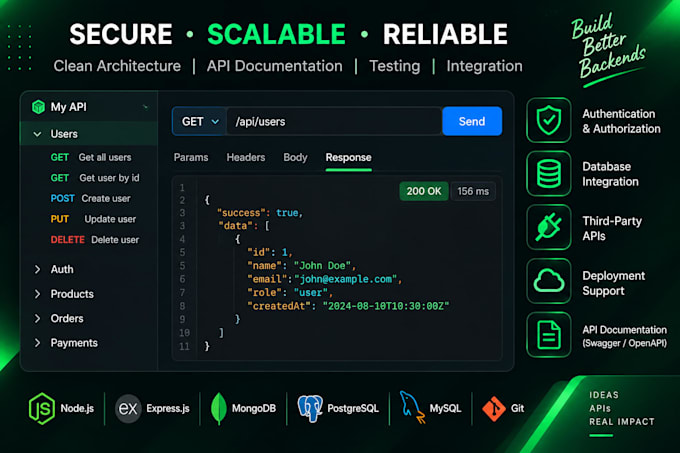
Task: Click the Git diamond logo
Action: point(494,409)
